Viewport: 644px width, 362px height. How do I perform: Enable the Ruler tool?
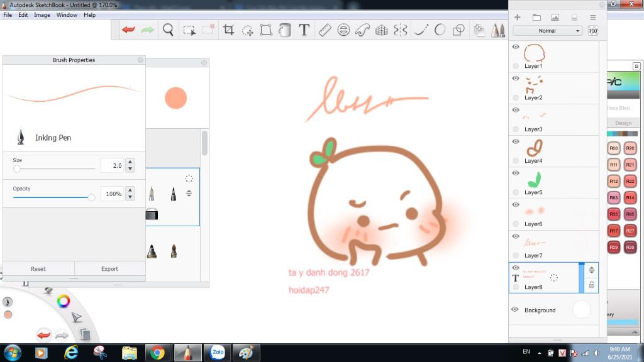pos(325,30)
